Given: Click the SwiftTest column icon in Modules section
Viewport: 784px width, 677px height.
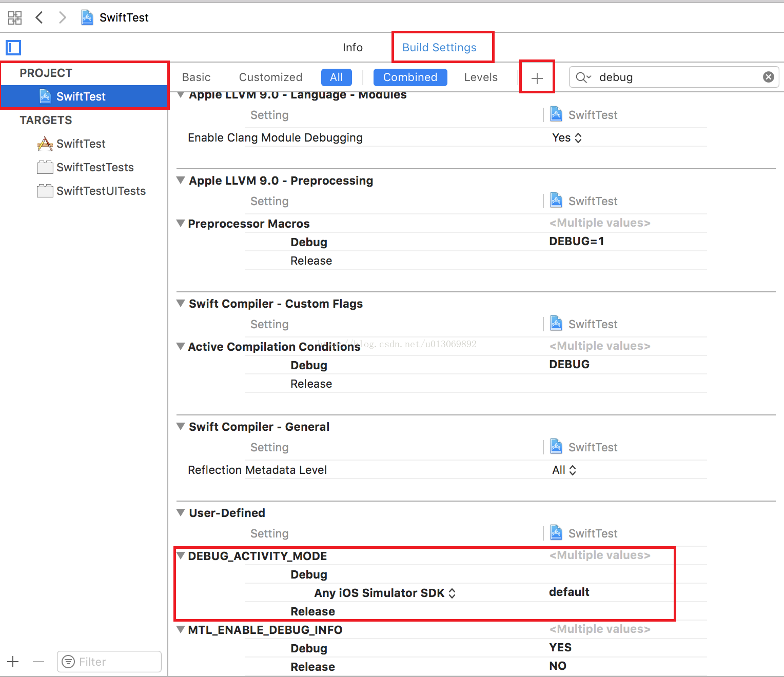Looking at the screenshot, I should [x=556, y=114].
